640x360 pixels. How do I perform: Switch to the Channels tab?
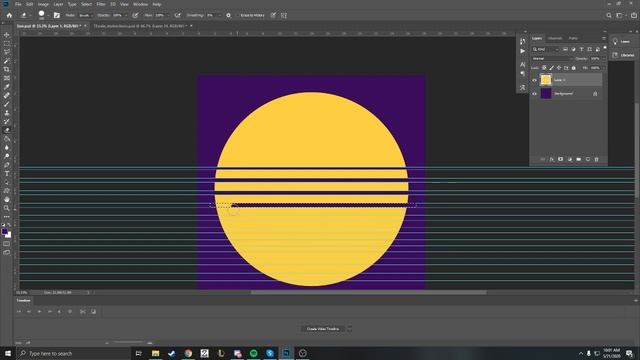555,38
